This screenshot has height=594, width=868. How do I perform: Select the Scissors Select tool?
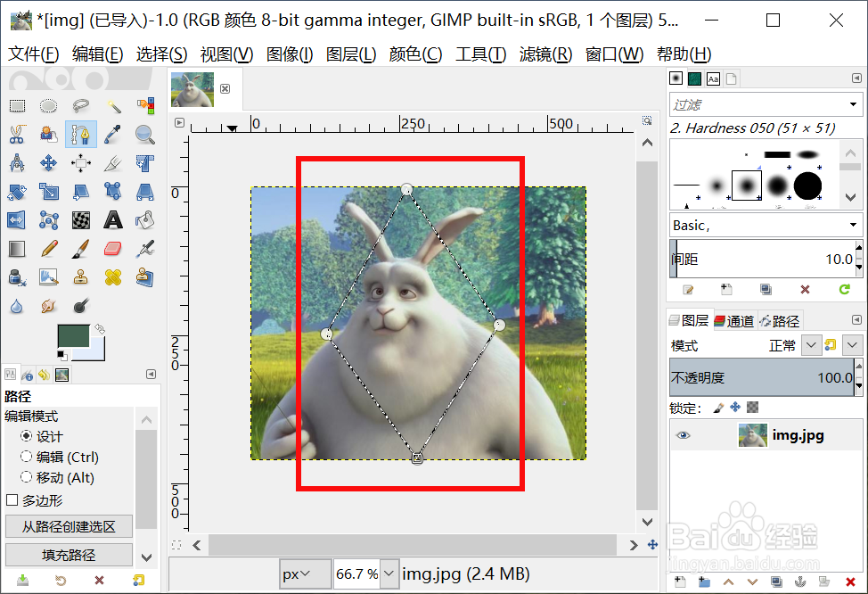click(x=17, y=135)
